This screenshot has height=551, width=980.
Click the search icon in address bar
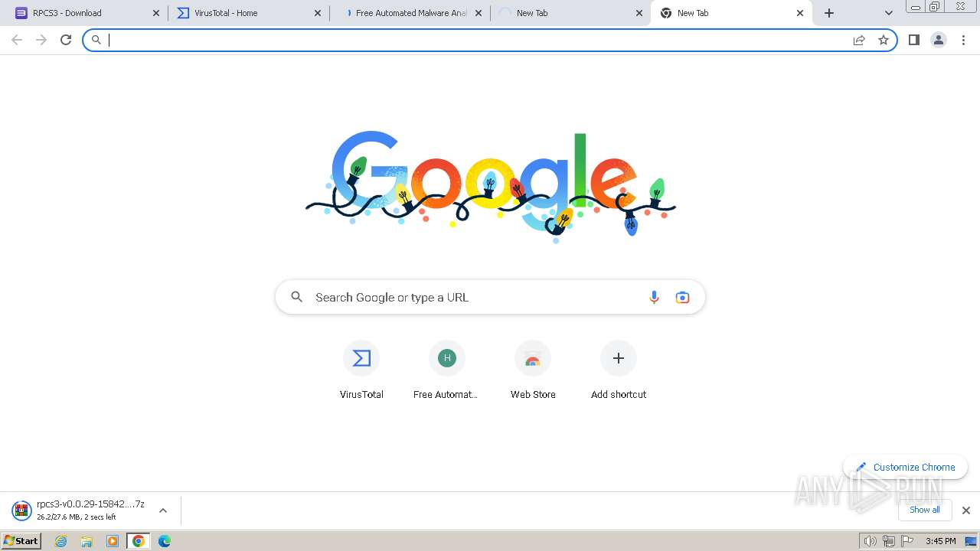pos(96,40)
